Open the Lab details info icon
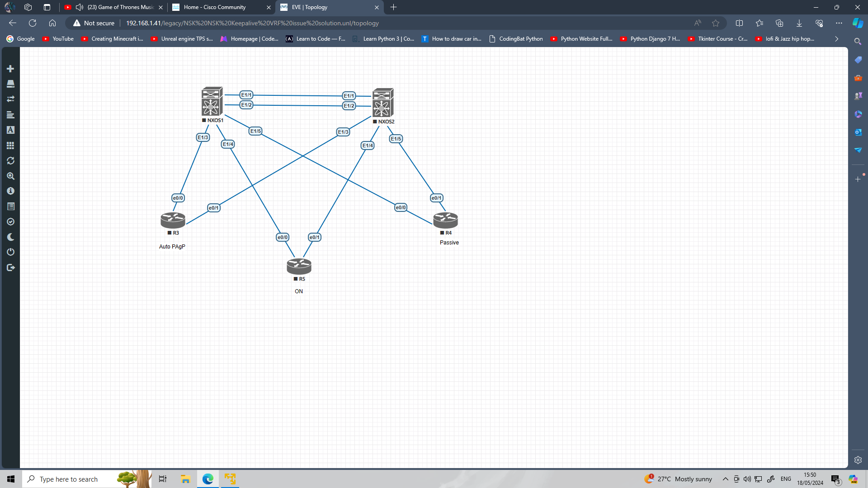 pos(10,191)
